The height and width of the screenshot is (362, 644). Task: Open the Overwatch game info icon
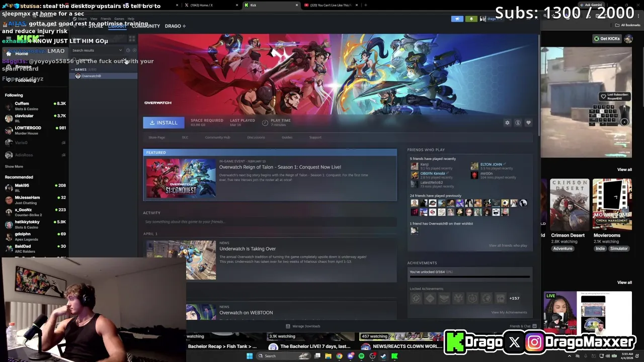(518, 123)
